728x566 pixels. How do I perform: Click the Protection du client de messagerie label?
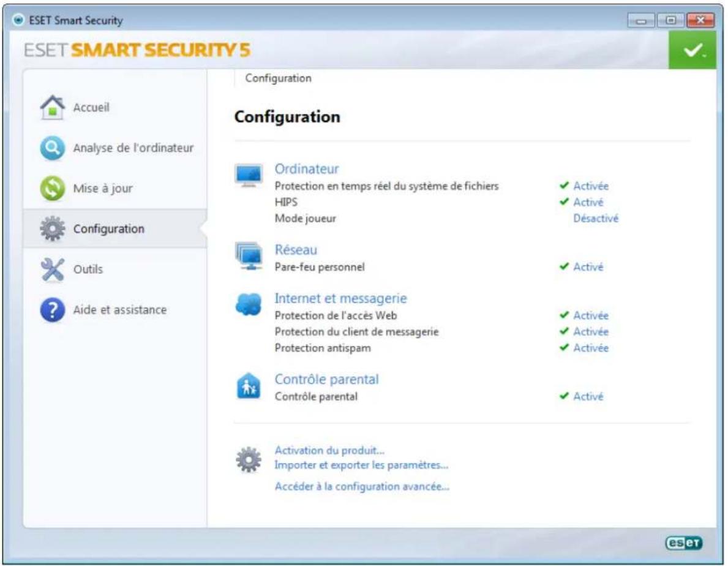pos(356,332)
